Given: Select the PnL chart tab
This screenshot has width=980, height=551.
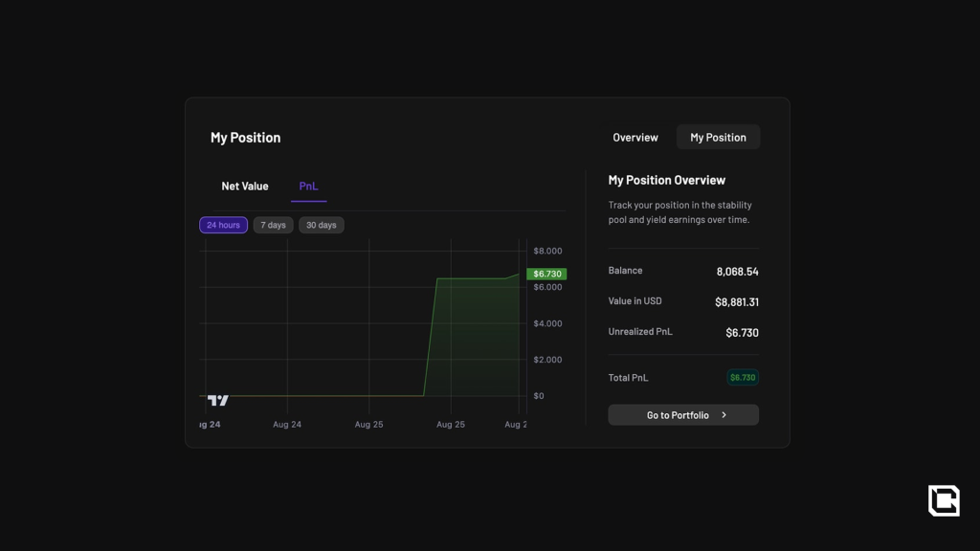Looking at the screenshot, I should 308,187.
